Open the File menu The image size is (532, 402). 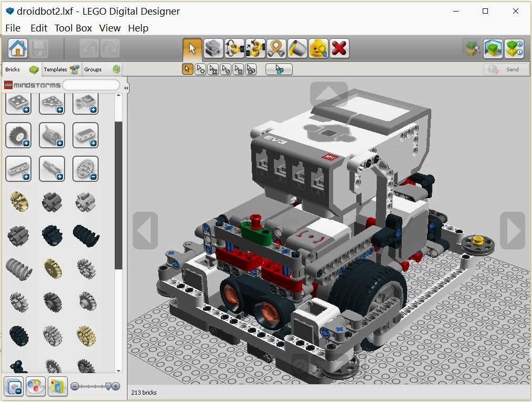(x=13, y=28)
